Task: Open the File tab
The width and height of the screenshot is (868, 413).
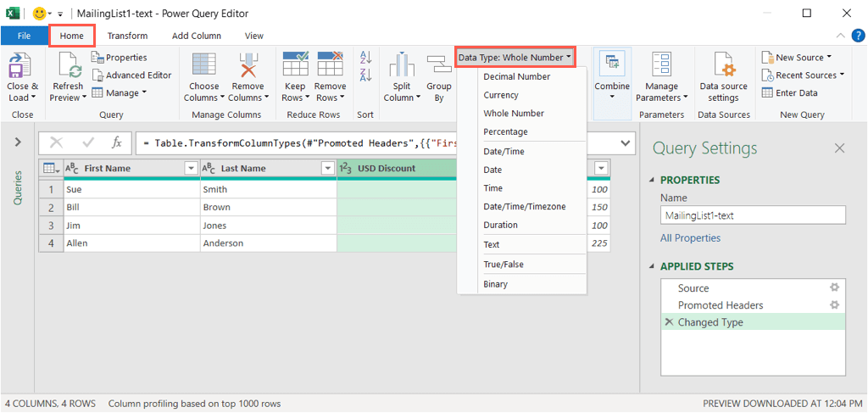Action: point(24,36)
